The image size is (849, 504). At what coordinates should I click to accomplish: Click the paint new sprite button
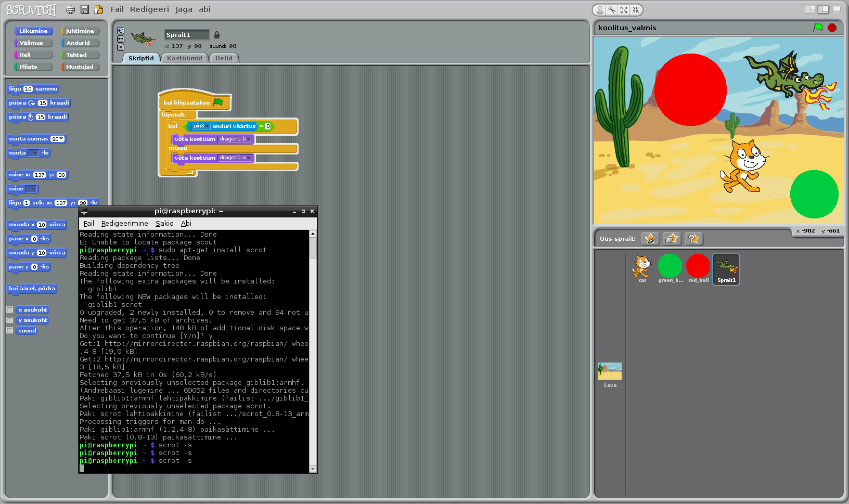click(x=650, y=239)
